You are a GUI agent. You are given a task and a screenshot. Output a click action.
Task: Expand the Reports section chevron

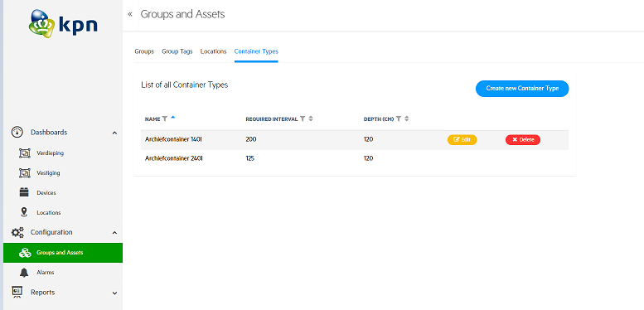coord(114,293)
